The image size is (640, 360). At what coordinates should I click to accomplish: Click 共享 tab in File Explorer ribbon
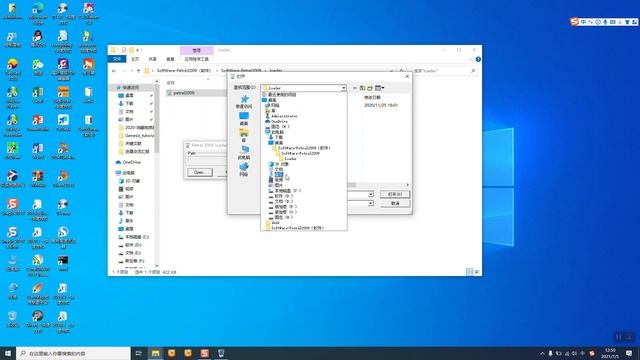pyautogui.click(x=152, y=59)
